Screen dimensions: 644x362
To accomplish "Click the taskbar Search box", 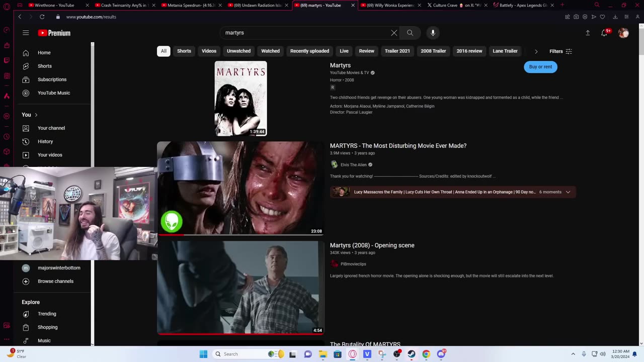I will (x=248, y=354).
